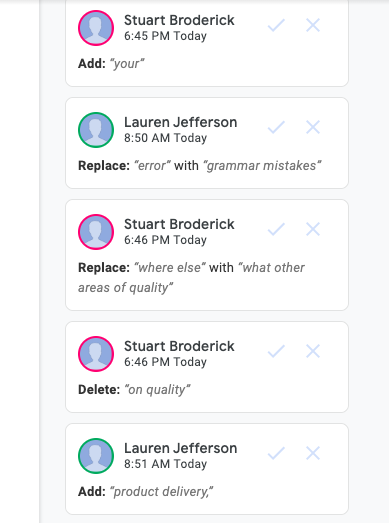Open the Add: "your" suggestion card
Screen dimensions: 389x523
(x=207, y=42)
